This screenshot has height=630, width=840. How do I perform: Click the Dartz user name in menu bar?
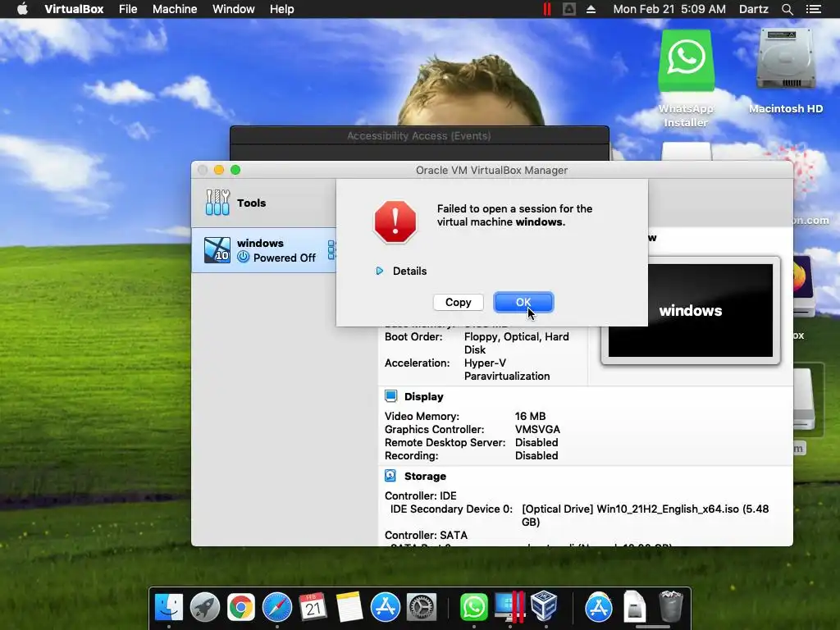753,9
